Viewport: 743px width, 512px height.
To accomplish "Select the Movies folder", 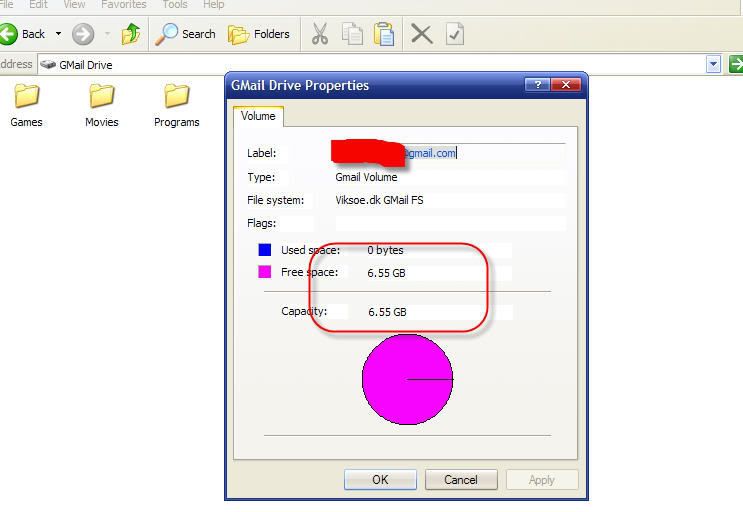I will click(x=101, y=106).
